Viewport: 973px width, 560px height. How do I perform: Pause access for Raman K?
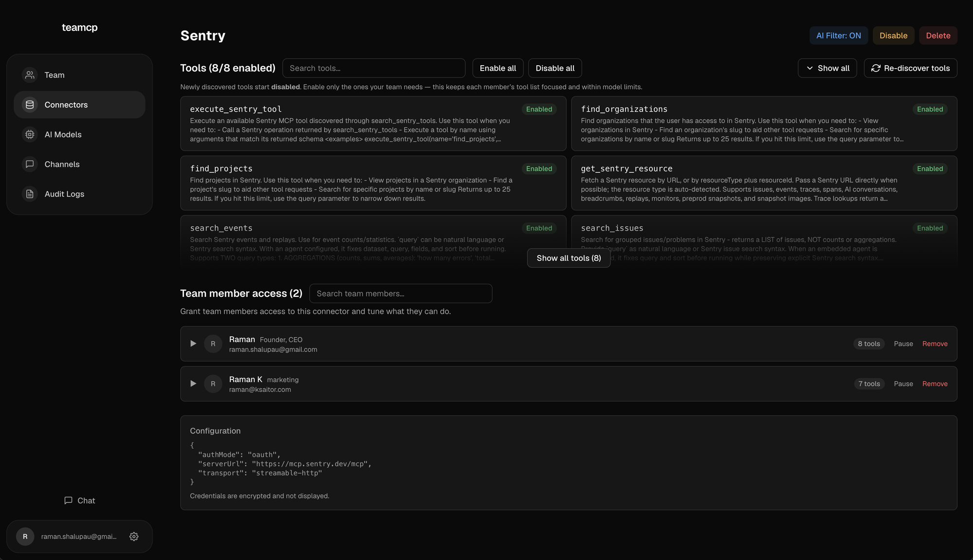click(903, 383)
